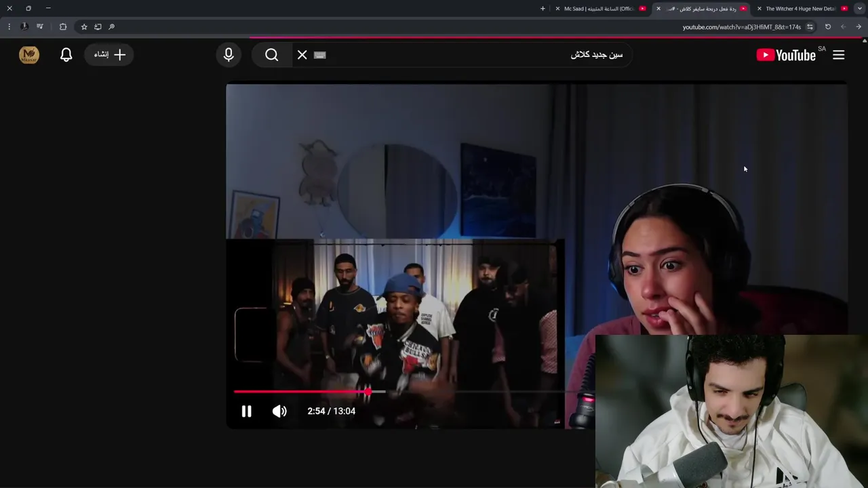
Task: Close the Mc Saad tab
Action: pos(557,9)
